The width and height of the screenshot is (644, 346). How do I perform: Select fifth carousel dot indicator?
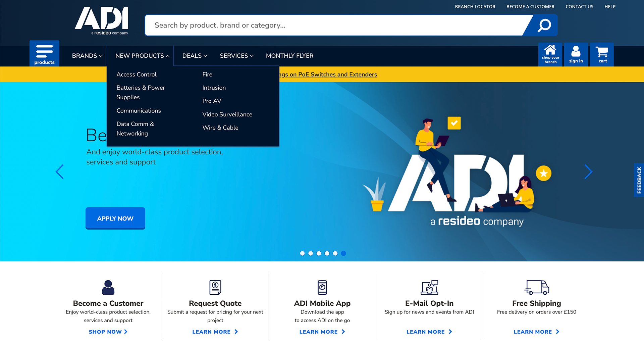(x=335, y=253)
